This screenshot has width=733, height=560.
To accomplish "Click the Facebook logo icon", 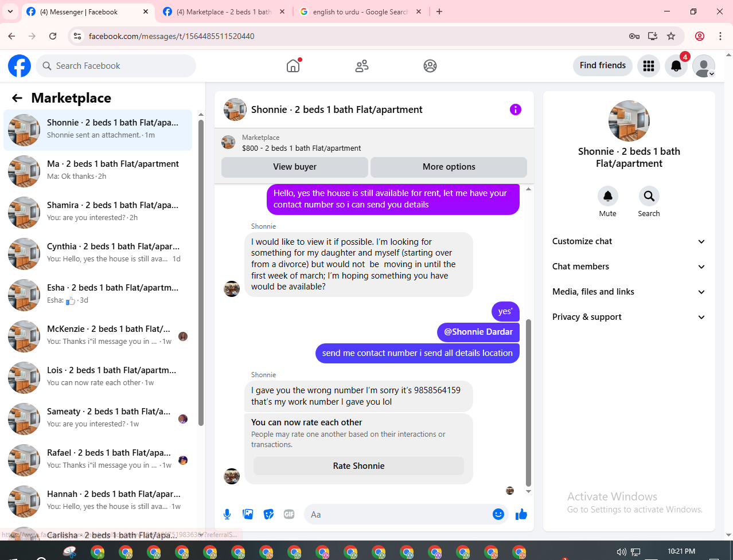I will pyautogui.click(x=20, y=66).
